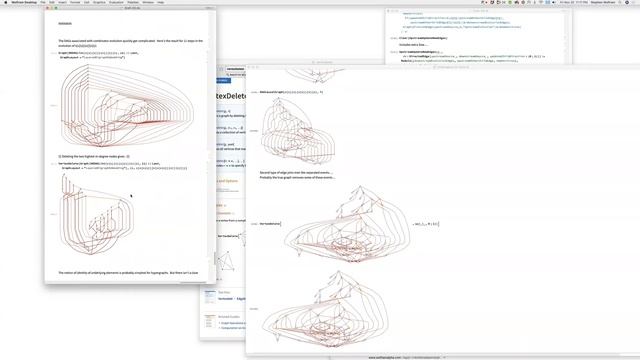The height and width of the screenshot is (360, 640).
Task: Open the Computation on Graphs guide link
Action: [x=233, y=328]
